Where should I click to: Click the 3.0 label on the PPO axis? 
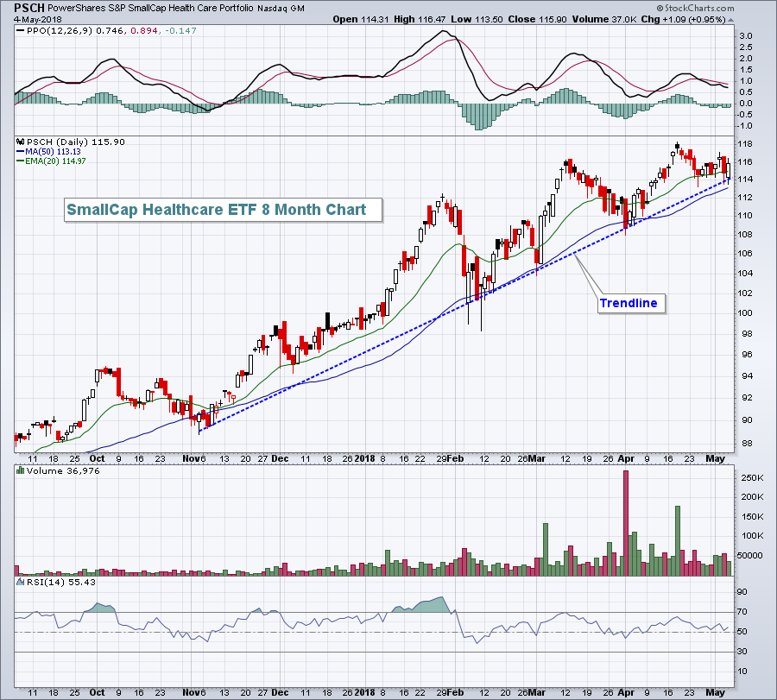tap(745, 36)
